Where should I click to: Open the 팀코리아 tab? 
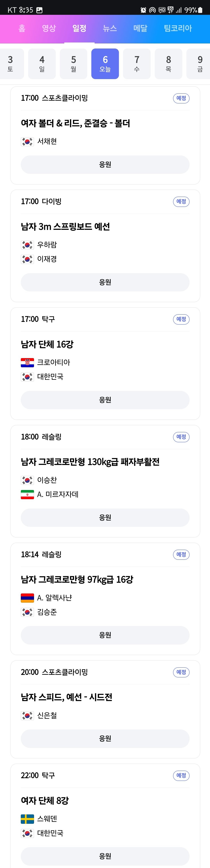[x=178, y=28]
